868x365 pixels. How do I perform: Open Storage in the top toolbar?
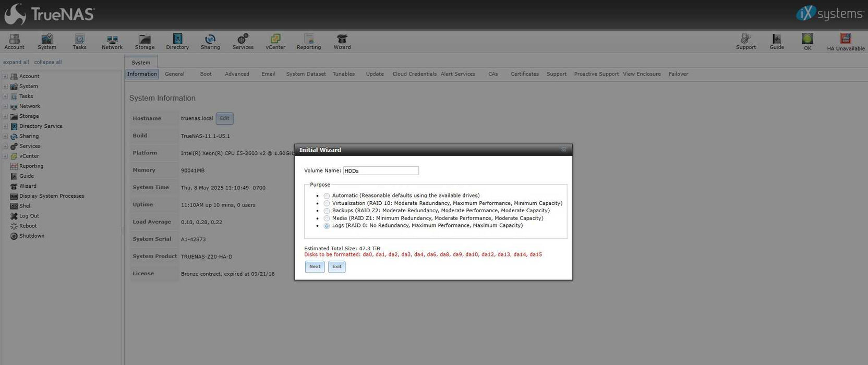(145, 42)
